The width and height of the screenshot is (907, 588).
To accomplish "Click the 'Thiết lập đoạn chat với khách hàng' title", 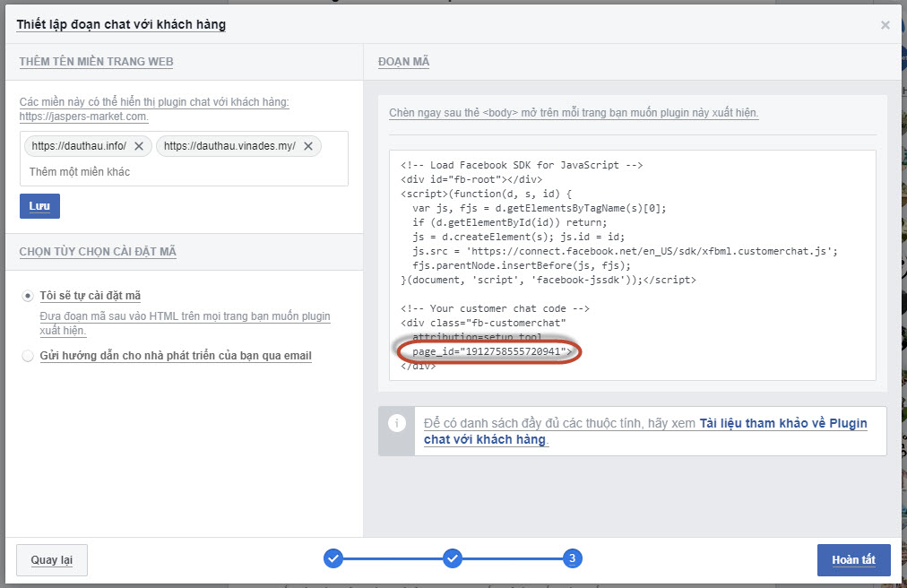I will click(121, 24).
